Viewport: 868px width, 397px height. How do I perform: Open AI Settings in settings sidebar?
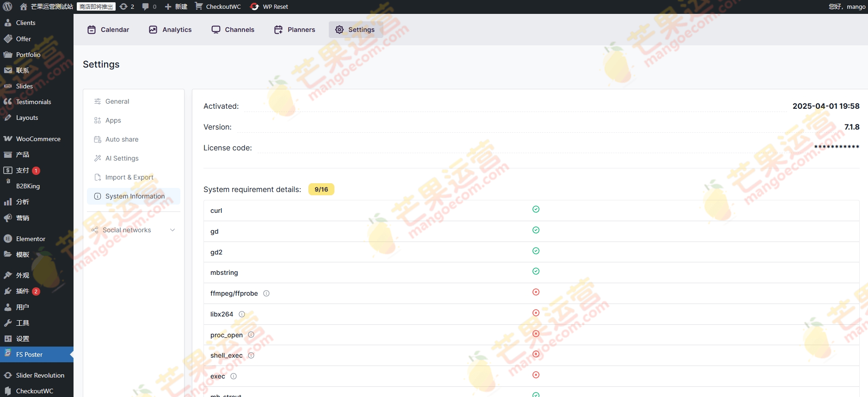[122, 158]
